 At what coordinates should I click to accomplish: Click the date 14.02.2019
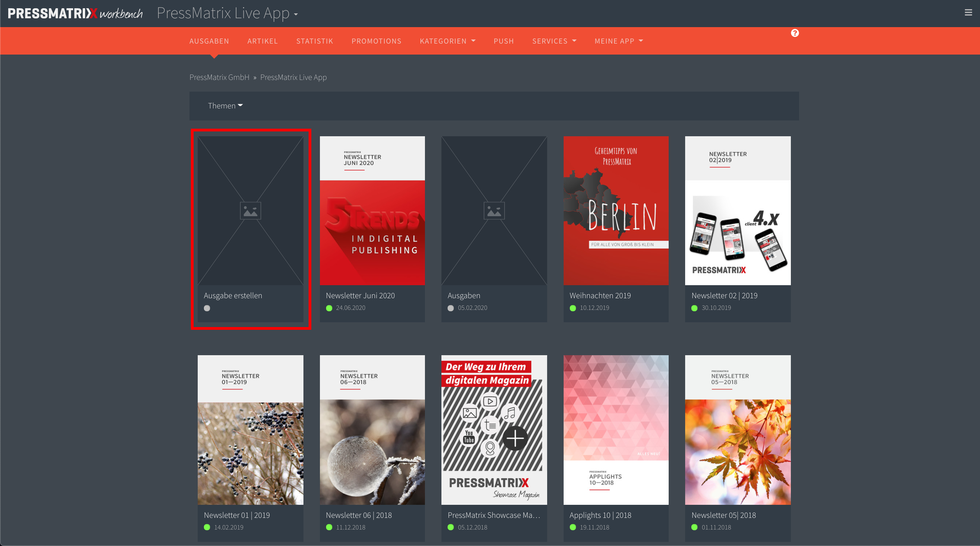tap(229, 527)
